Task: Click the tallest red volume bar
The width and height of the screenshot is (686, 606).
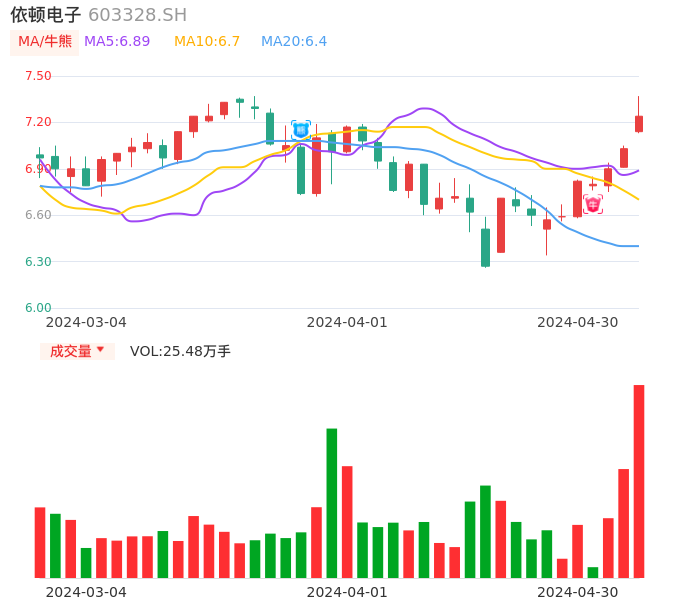Action: 639,480
